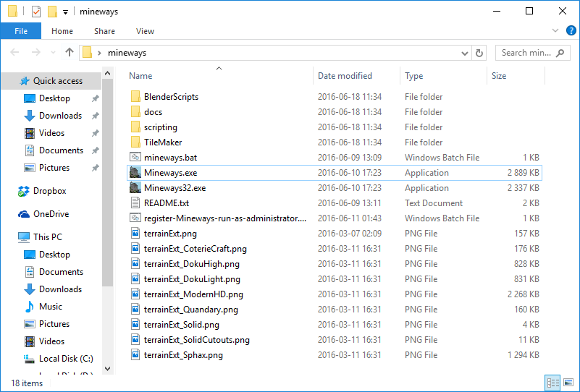
Task: Click the 2 889 KB size cell
Action: [x=523, y=173]
